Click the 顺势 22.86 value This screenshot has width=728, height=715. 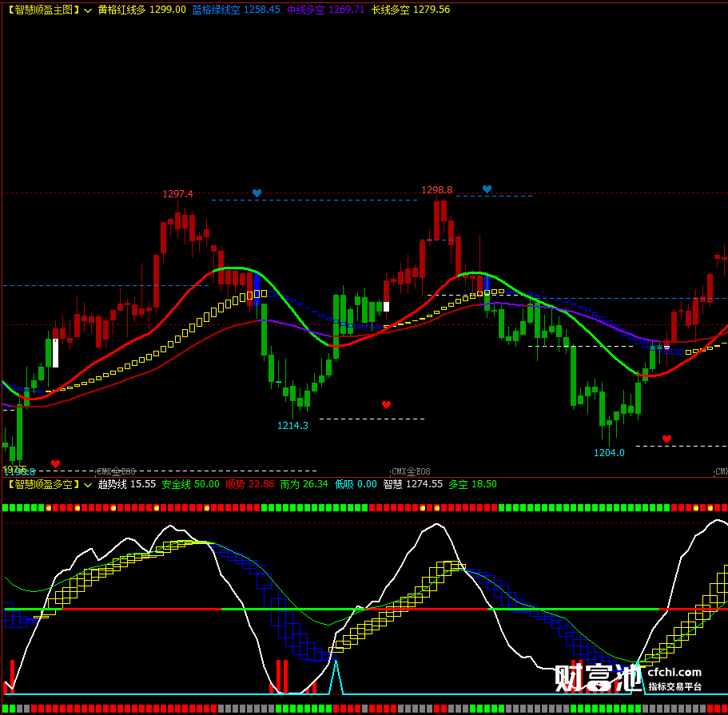tap(250, 484)
